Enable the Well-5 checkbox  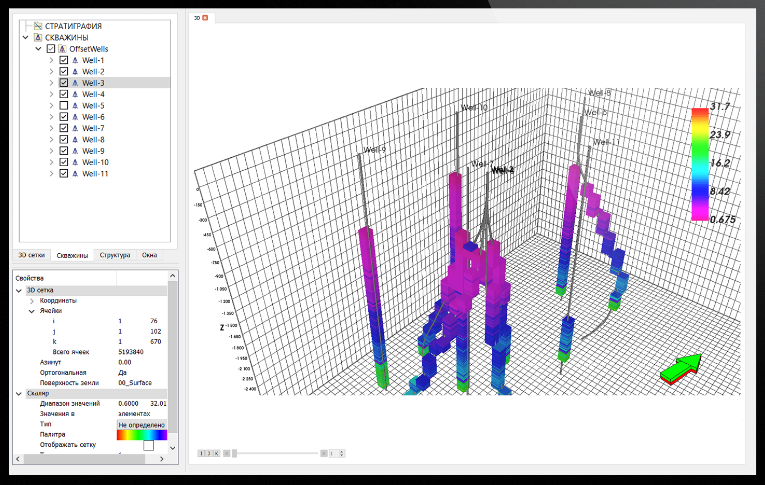(x=64, y=105)
